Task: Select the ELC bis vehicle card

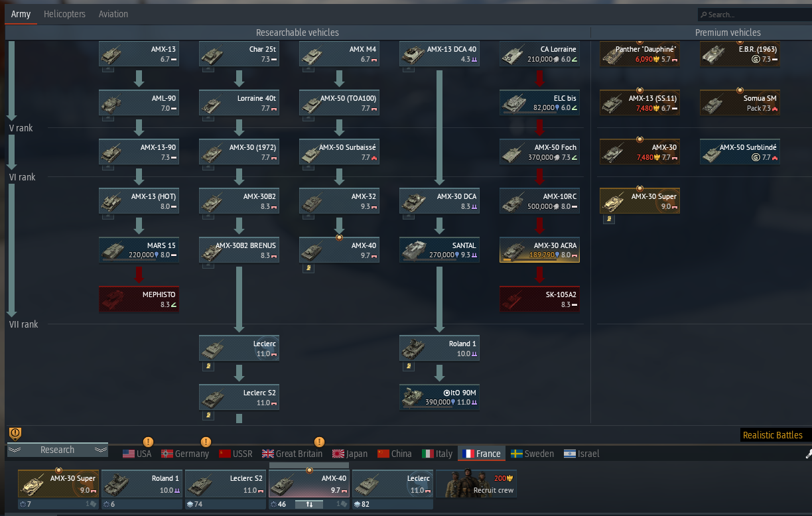Action: tap(539, 103)
